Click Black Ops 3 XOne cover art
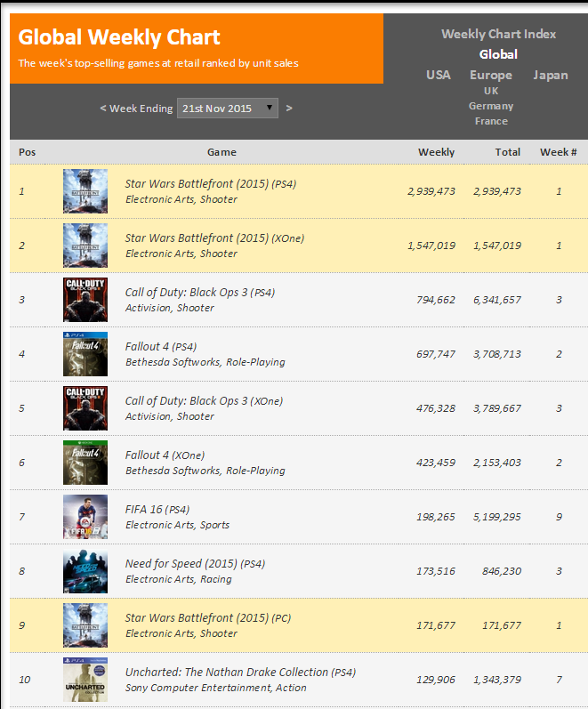This screenshot has width=588, height=709. click(85, 408)
